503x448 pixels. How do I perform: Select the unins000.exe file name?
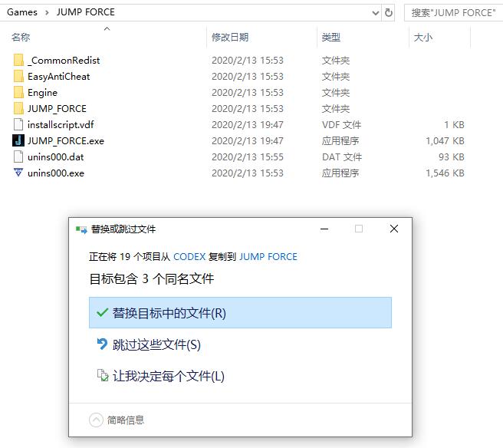click(56, 173)
